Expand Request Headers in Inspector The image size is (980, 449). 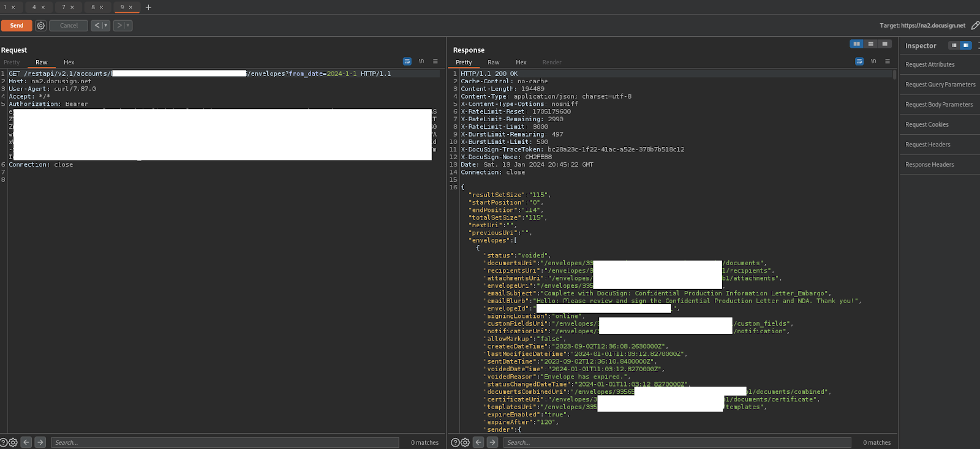click(940, 145)
